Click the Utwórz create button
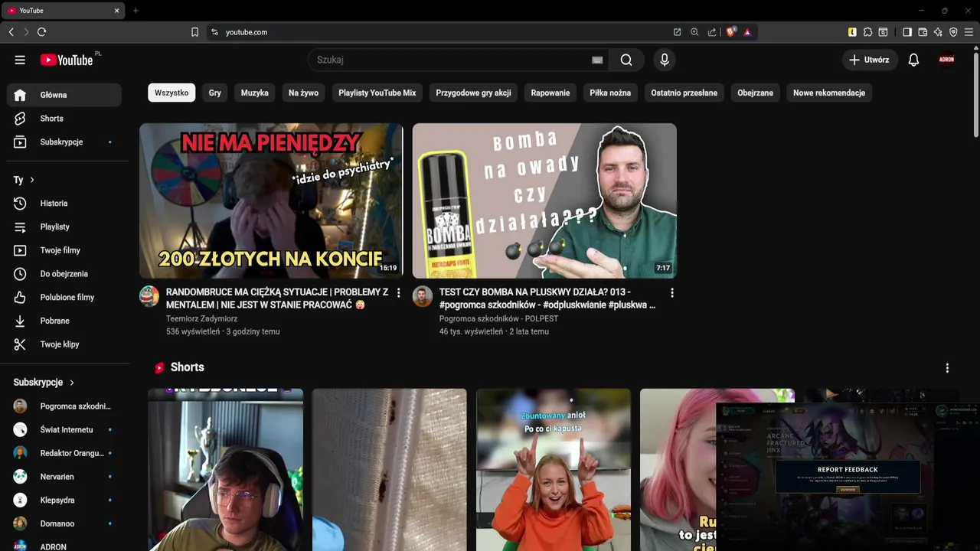The height and width of the screenshot is (551, 980). (x=870, y=60)
